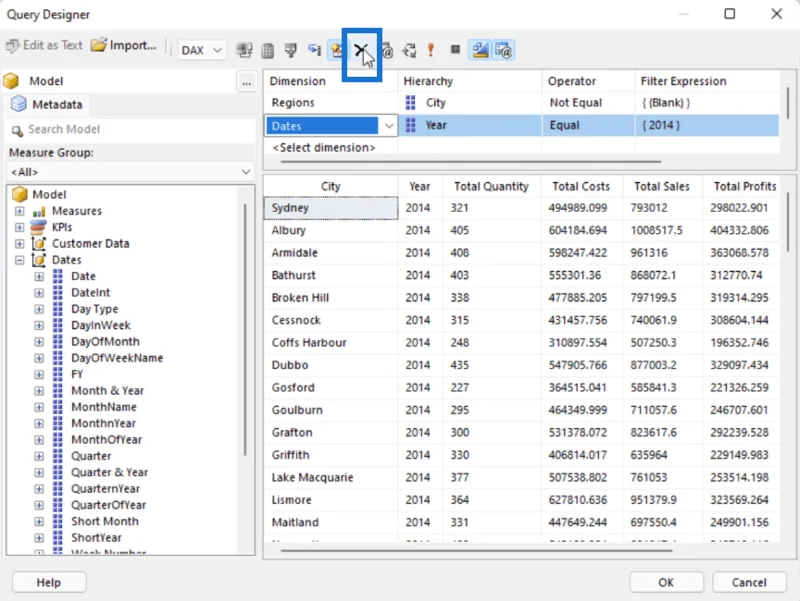Click the Equal operator cell
The height and width of the screenshot is (601, 800).
[x=588, y=126]
